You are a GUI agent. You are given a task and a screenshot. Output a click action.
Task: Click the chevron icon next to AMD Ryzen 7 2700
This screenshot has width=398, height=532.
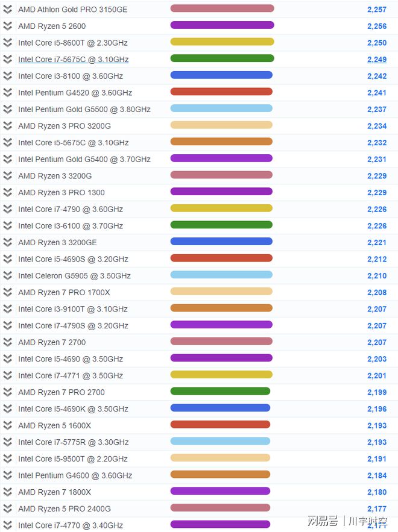pyautogui.click(x=7, y=342)
